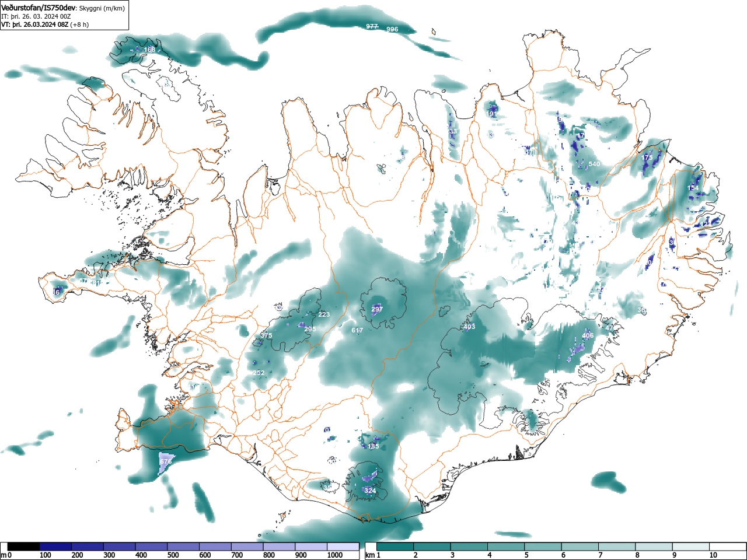Click the 'km' unit label on the legend
Image resolution: width=747 pixels, height=560 pixels.
(x=370, y=555)
